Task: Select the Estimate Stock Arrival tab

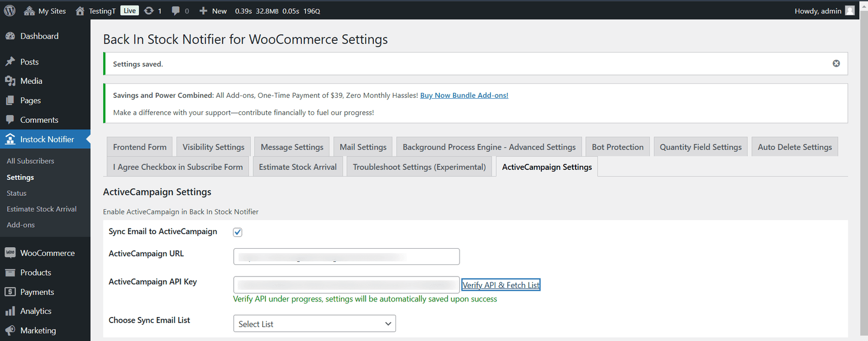Action: (x=297, y=167)
